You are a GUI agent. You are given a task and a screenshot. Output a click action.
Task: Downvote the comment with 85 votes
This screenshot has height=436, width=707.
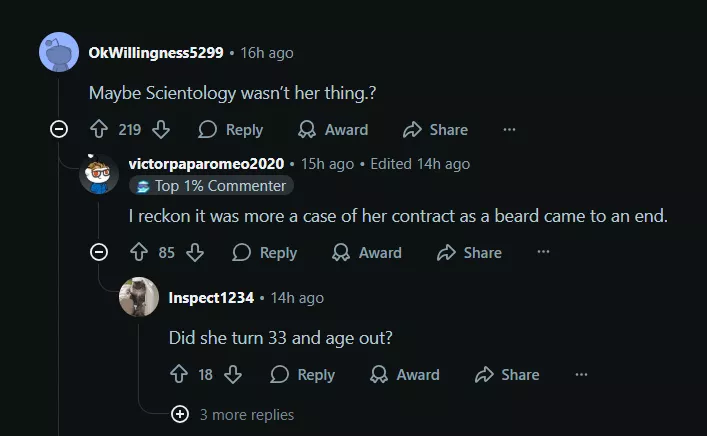(x=195, y=252)
